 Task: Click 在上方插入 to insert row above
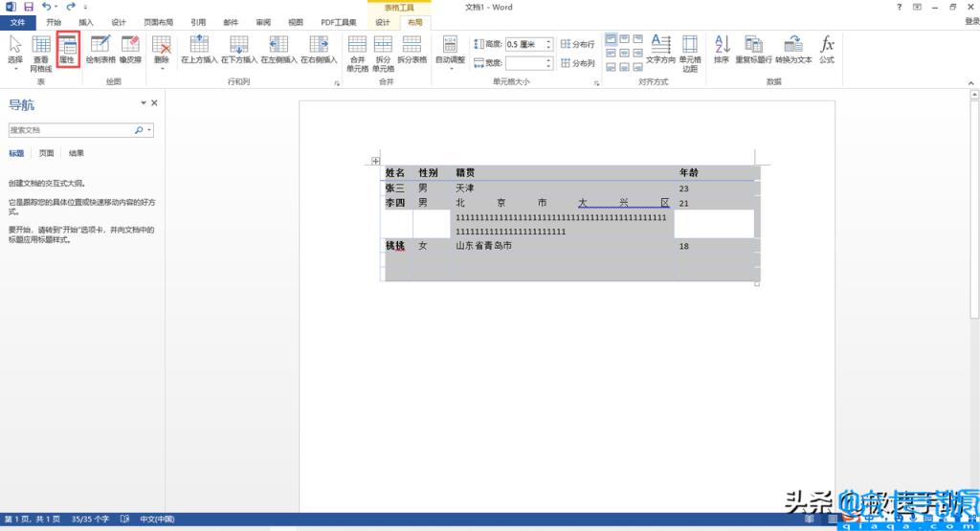pyautogui.click(x=199, y=48)
